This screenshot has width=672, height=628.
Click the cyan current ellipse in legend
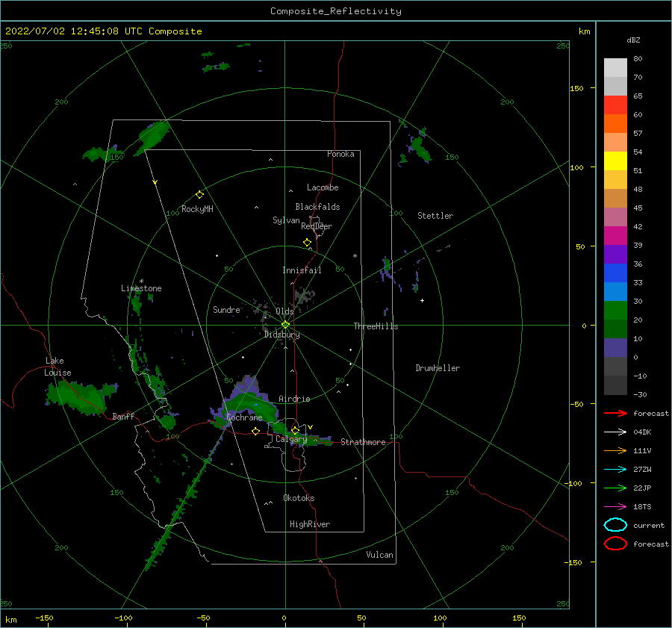615,525
